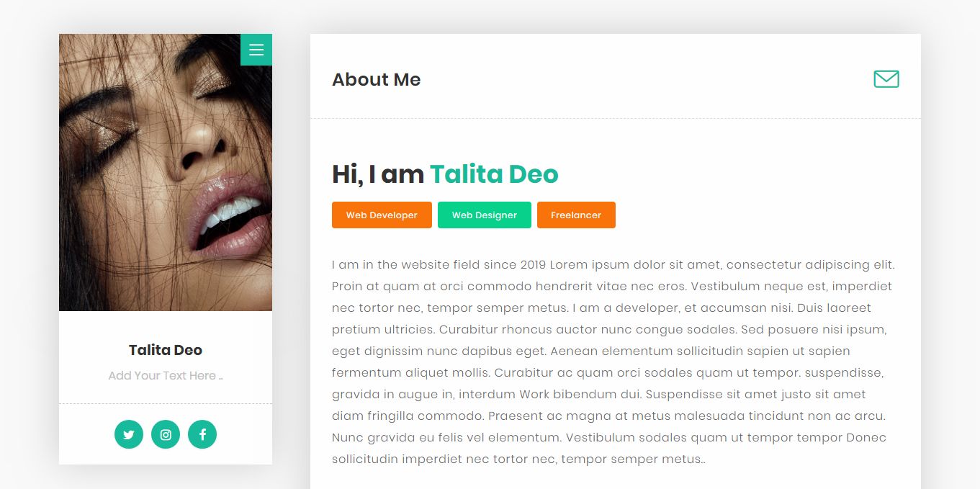Click the year 2019 in the bio
The image size is (980, 489).
pos(533,265)
